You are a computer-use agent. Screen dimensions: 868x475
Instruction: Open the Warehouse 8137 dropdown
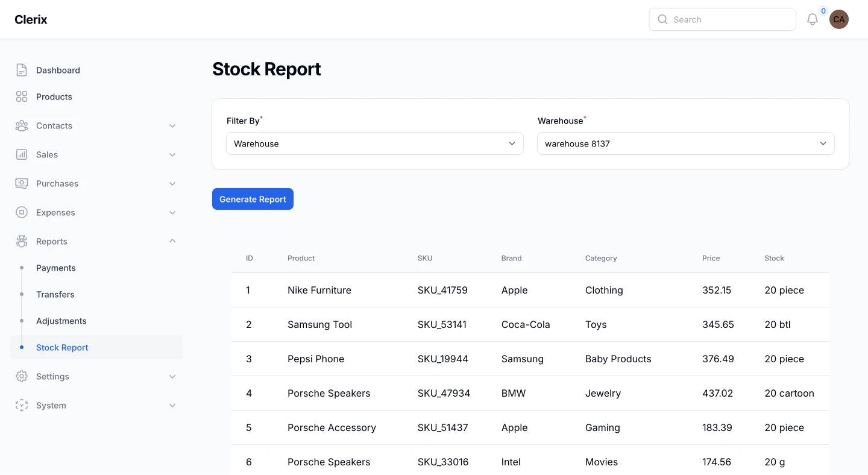686,143
